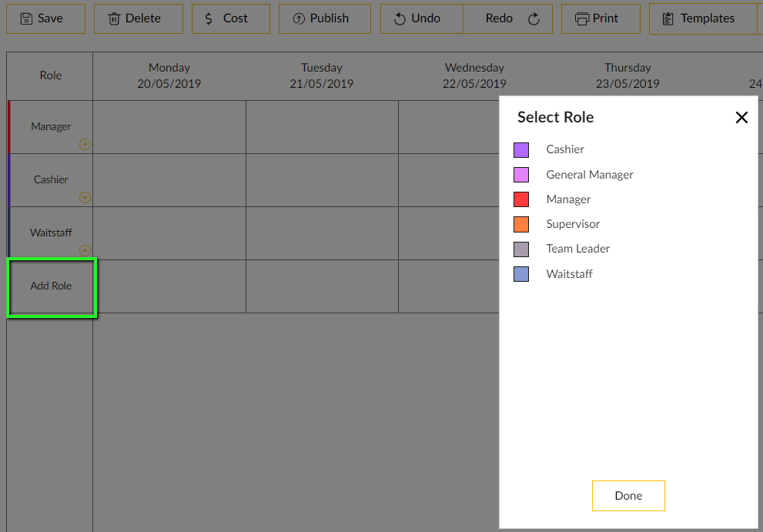Select General Manager from the role list

(589, 175)
